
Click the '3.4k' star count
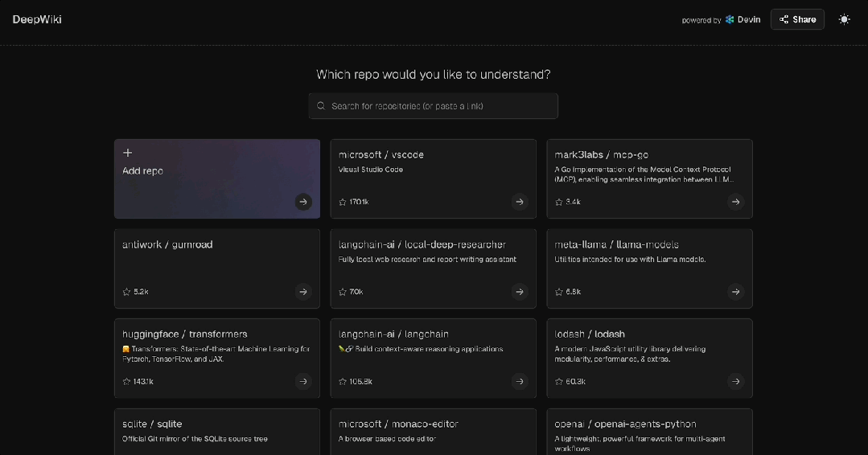(x=573, y=203)
